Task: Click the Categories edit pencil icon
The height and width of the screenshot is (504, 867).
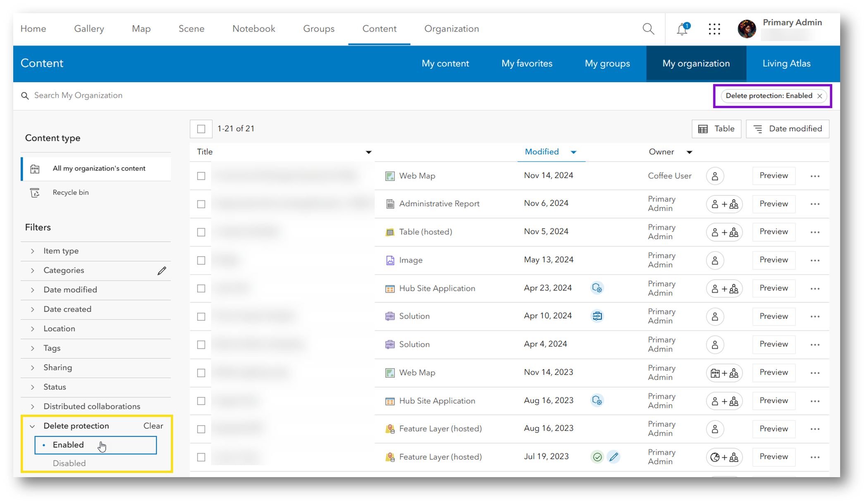Action: coord(162,271)
